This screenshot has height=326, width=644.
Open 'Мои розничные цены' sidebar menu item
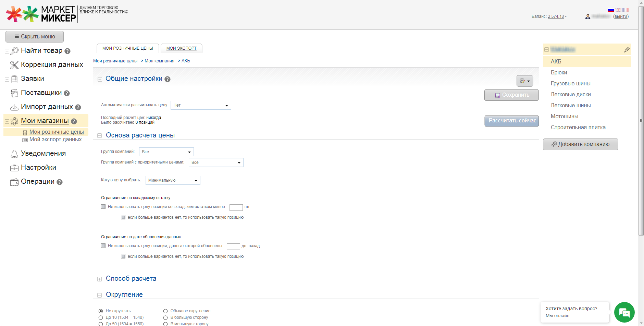[x=57, y=132]
